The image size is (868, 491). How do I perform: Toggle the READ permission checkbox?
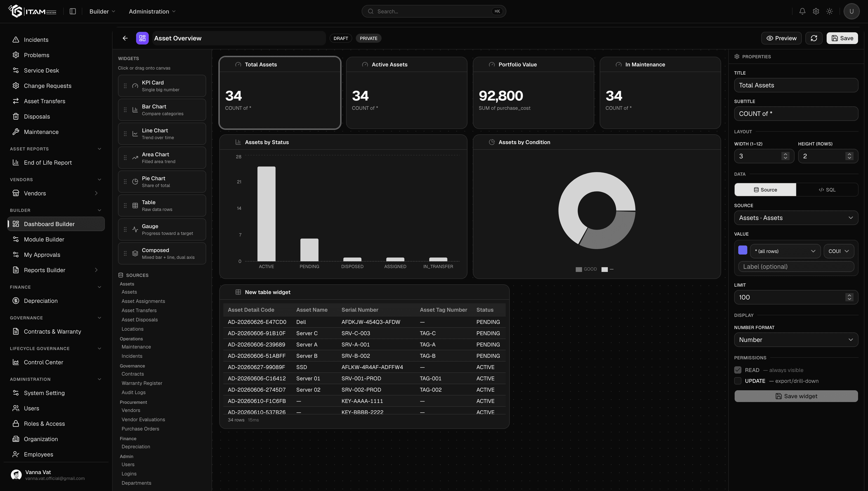click(738, 370)
